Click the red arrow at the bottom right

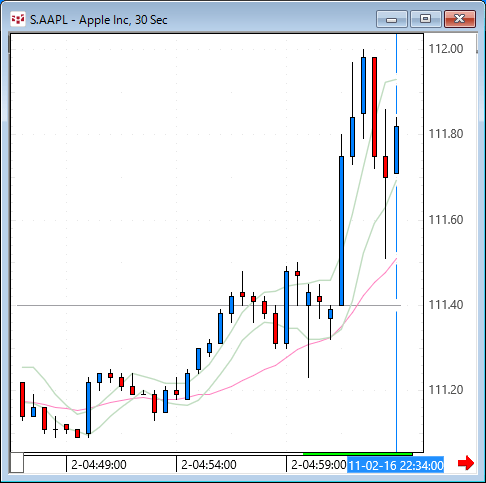click(x=466, y=463)
